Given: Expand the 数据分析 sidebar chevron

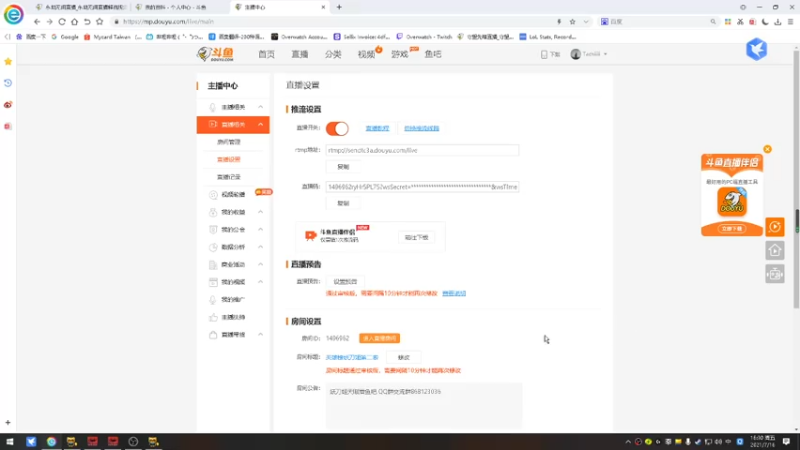Looking at the screenshot, I should (261, 247).
